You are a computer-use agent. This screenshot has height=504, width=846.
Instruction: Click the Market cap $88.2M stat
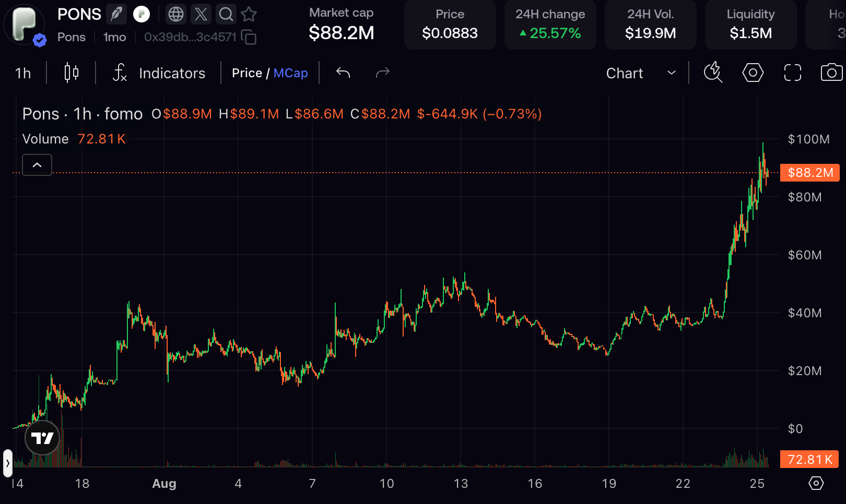342,25
